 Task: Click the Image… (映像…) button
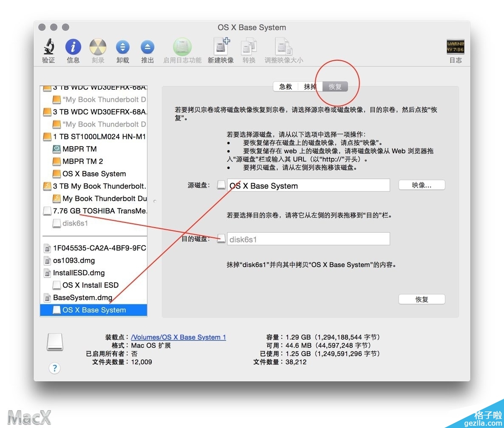422,185
